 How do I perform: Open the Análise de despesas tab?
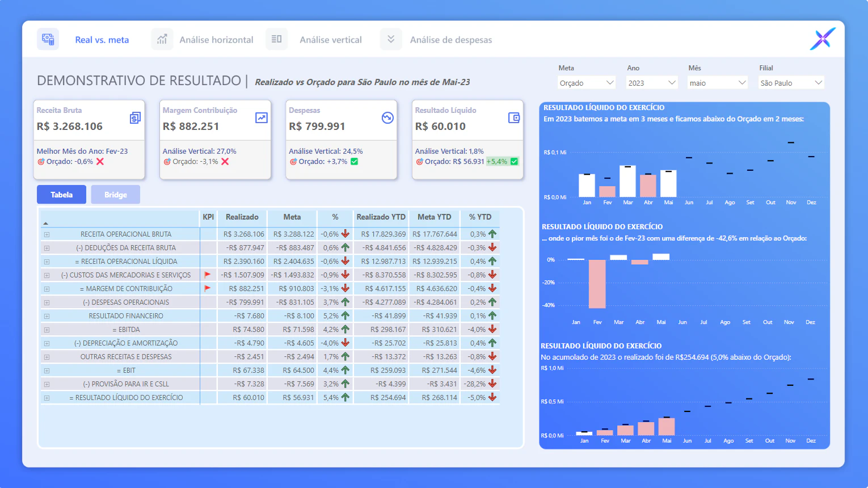[x=451, y=40]
